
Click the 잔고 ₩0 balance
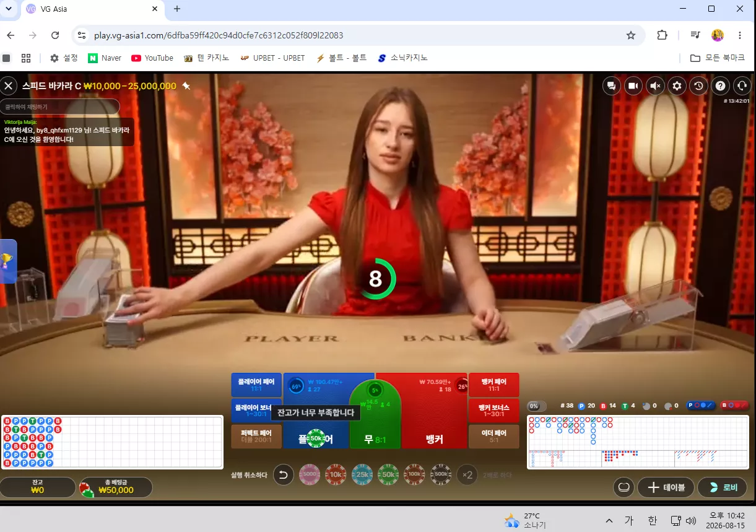click(x=38, y=487)
